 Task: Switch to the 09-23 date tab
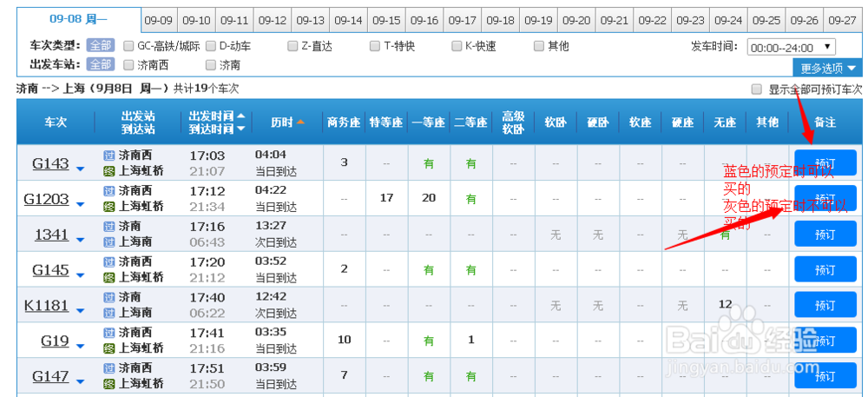690,21
